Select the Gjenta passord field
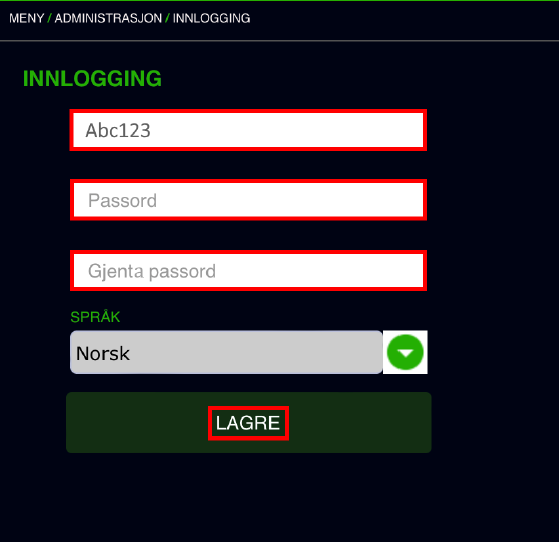The width and height of the screenshot is (559, 542). pos(248,271)
